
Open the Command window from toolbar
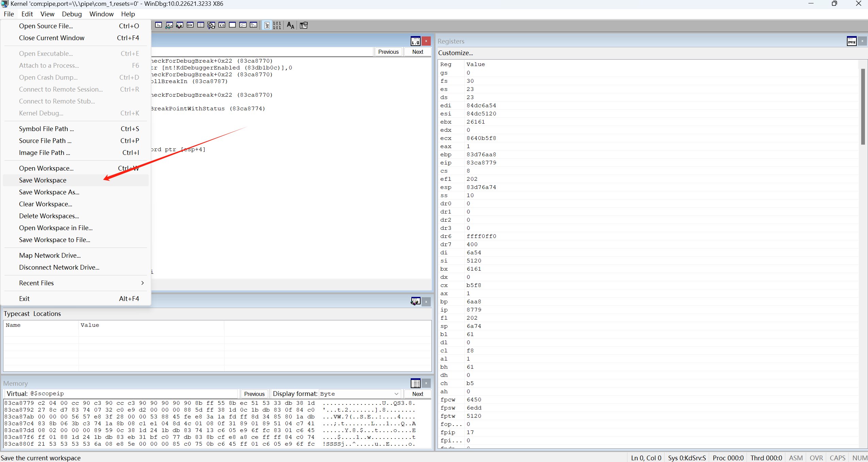click(159, 25)
